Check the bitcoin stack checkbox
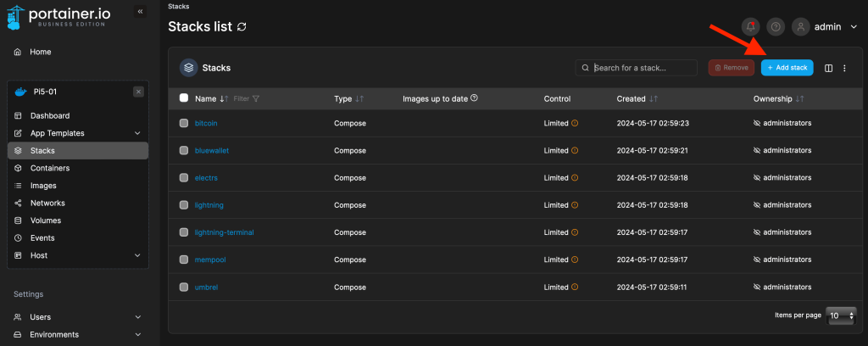Viewport: 868px width, 346px height. pos(184,123)
